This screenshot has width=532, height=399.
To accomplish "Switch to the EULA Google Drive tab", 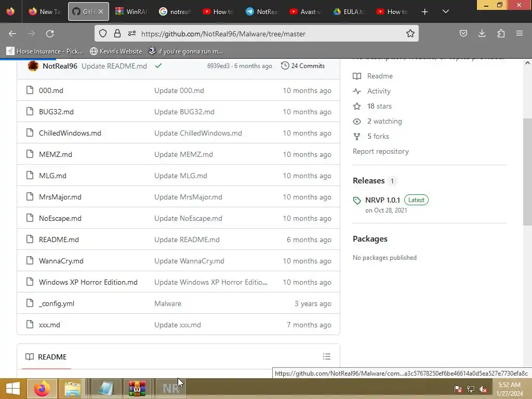I will [x=349, y=11].
